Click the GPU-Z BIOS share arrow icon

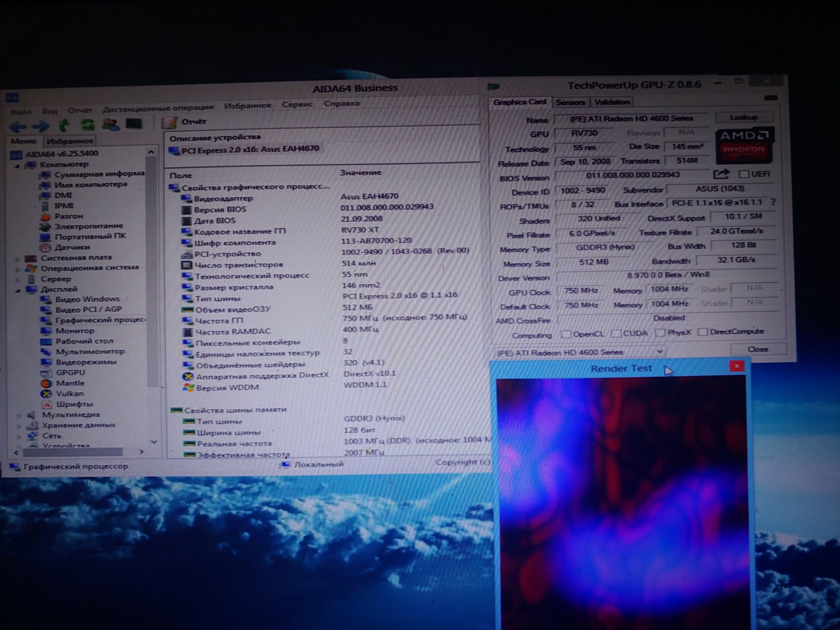(721, 174)
